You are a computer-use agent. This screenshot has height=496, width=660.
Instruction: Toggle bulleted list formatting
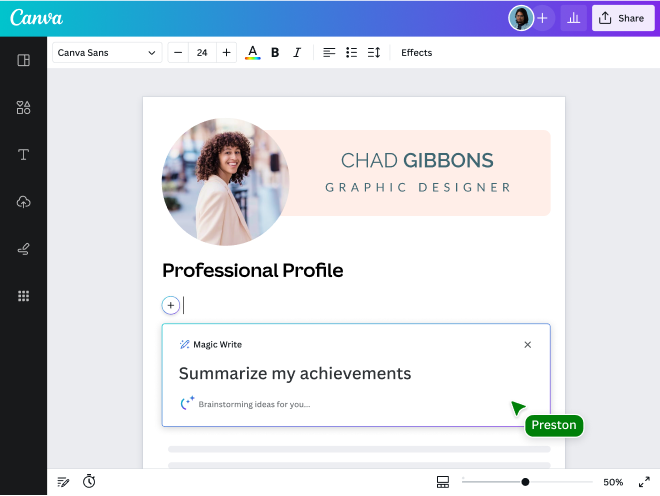click(351, 52)
